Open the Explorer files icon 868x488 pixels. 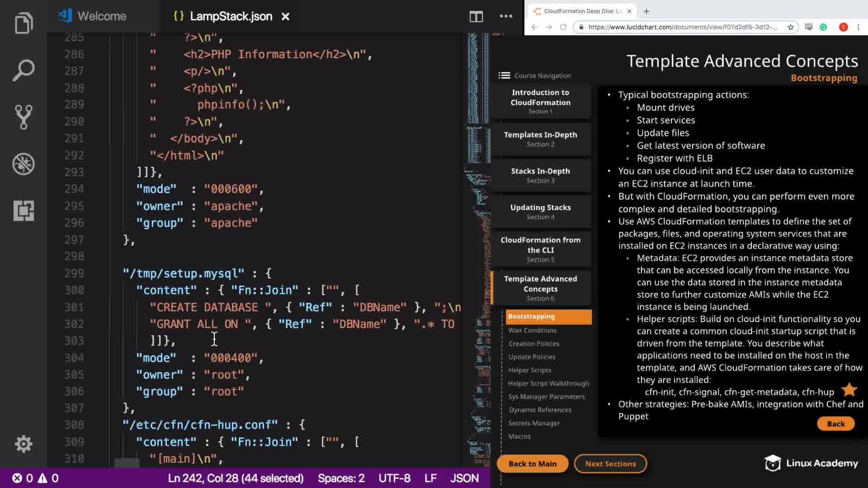[24, 23]
